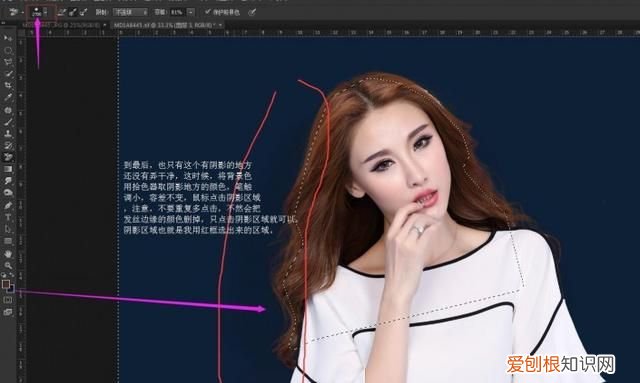
Task: Change the screen mode
Action: pyautogui.click(x=8, y=312)
